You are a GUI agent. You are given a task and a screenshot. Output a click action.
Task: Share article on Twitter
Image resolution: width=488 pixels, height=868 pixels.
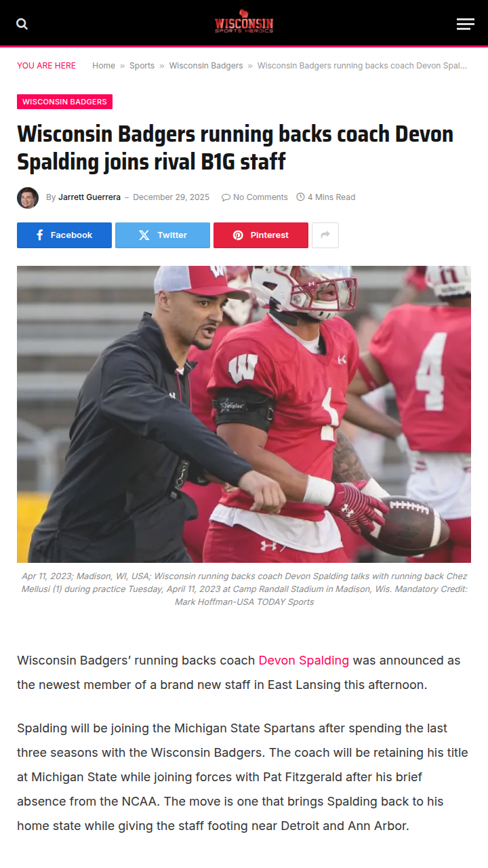click(x=163, y=235)
